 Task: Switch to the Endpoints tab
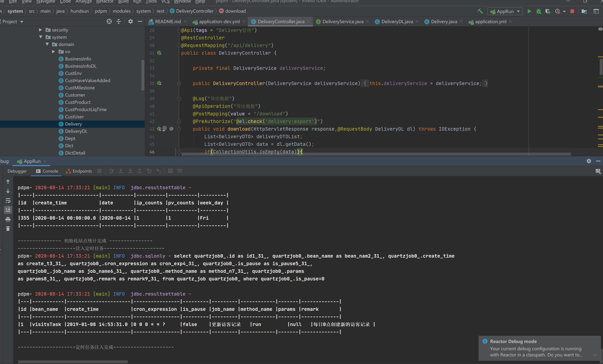tap(79, 171)
